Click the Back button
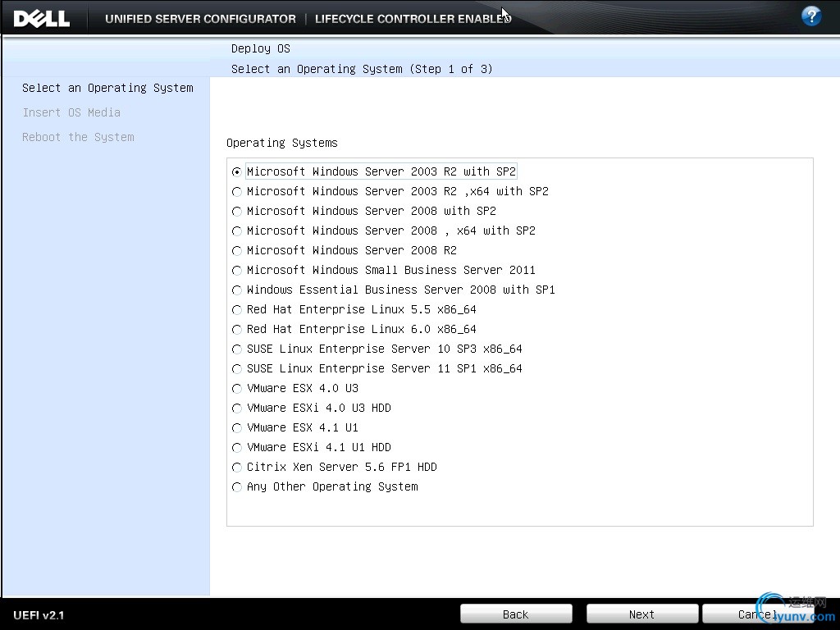This screenshot has width=840, height=630. [516, 614]
